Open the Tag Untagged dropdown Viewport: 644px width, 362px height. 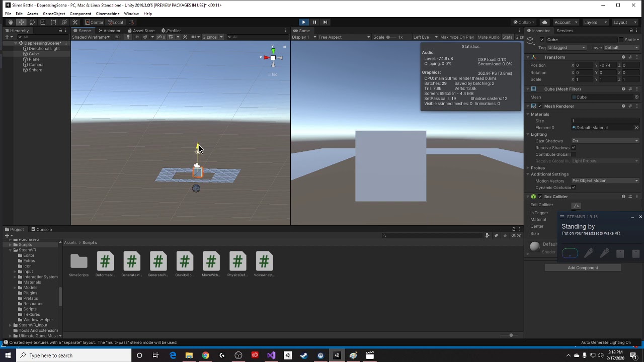point(567,48)
